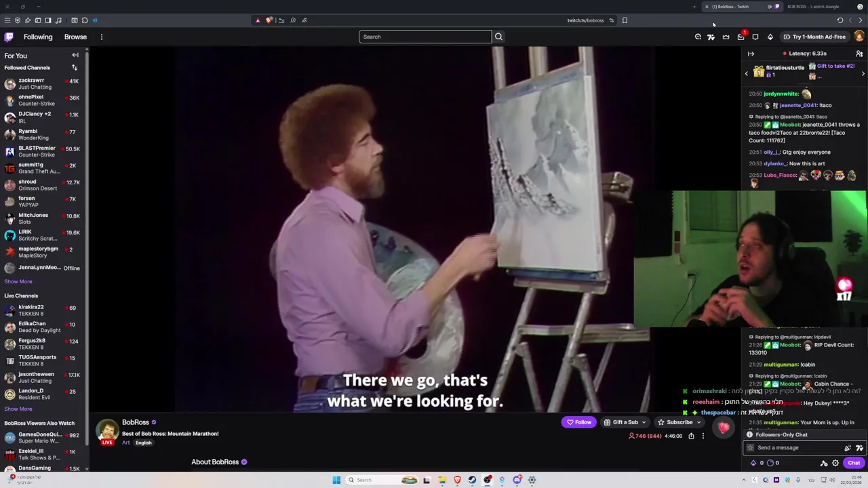Open browser hamburger menu
868x488 pixels.
(7, 20)
